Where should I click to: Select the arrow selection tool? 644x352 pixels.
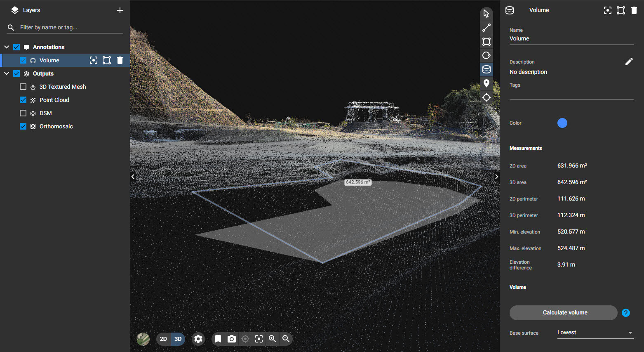tap(487, 13)
